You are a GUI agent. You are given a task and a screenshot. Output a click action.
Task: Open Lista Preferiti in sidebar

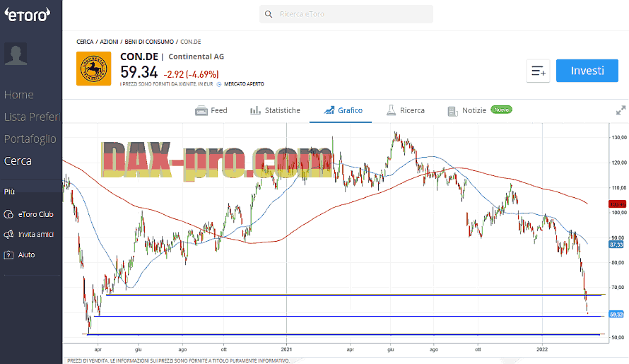coord(32,117)
